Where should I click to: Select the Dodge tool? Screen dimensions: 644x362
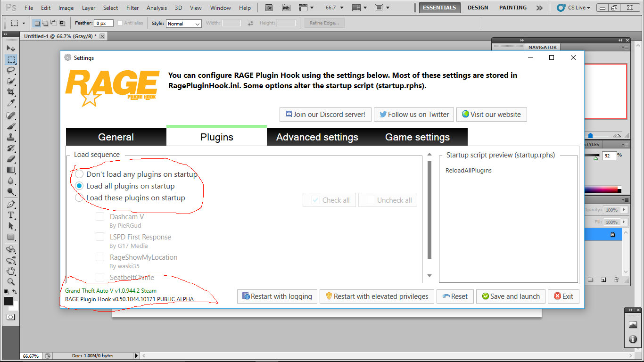10,191
